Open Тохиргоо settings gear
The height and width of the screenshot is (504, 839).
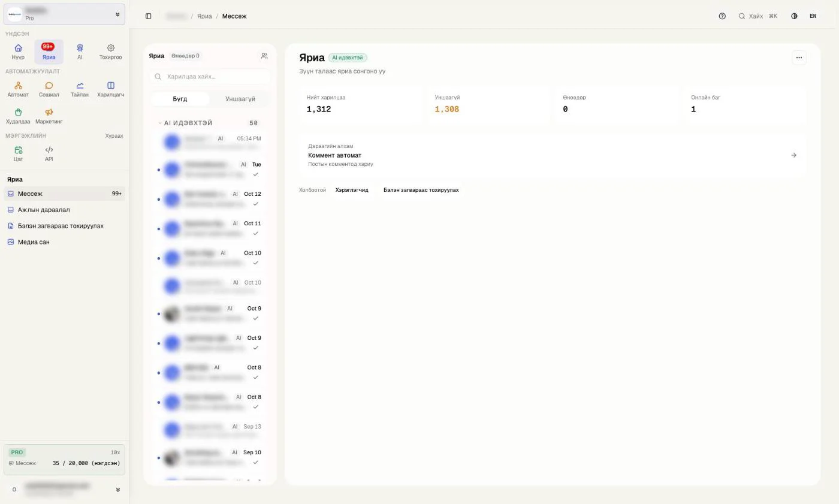[x=110, y=52]
